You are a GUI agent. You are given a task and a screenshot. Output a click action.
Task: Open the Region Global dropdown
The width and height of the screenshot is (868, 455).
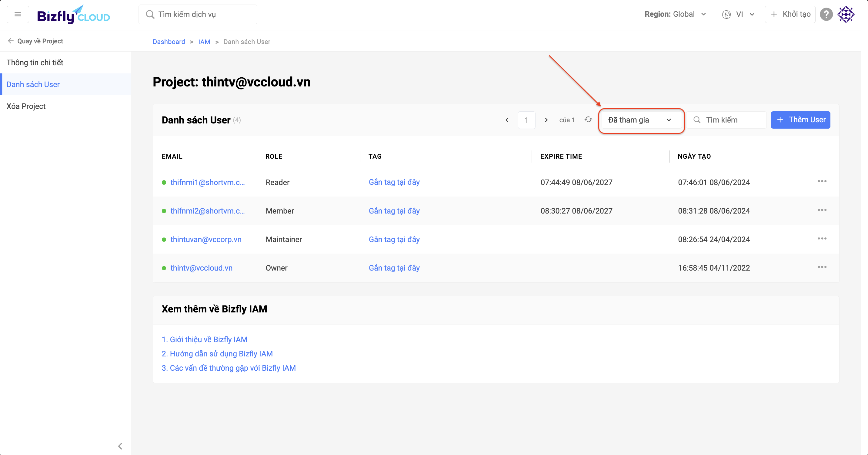click(675, 14)
